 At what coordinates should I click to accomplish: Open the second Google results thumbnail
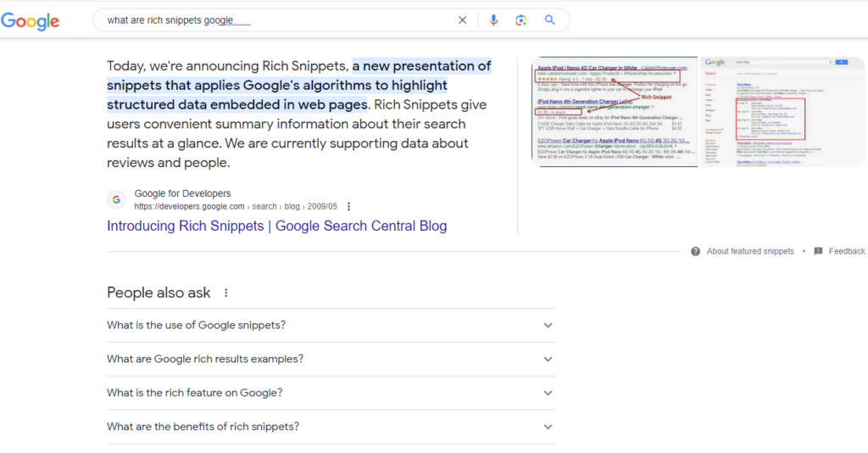click(782, 111)
